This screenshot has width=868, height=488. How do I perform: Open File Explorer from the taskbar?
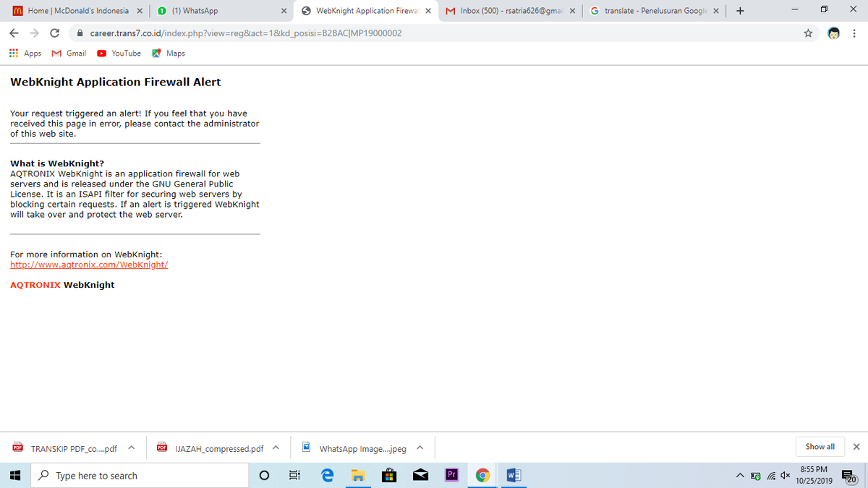[357, 476]
